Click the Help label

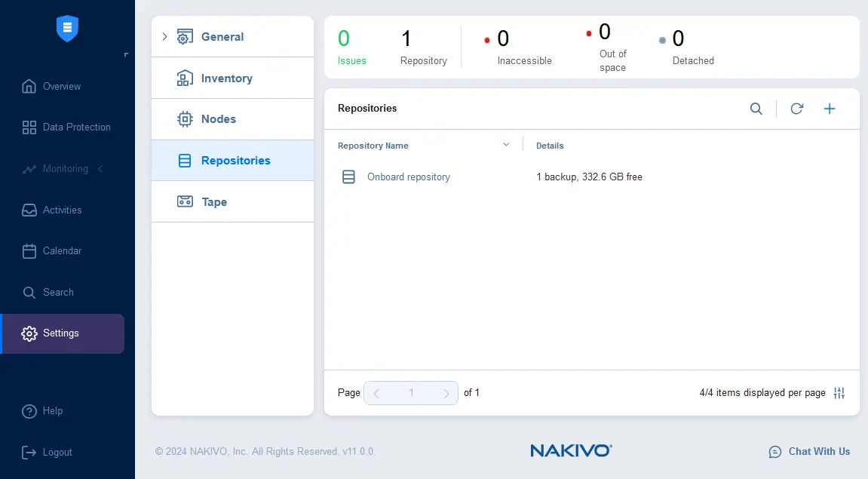53,411
